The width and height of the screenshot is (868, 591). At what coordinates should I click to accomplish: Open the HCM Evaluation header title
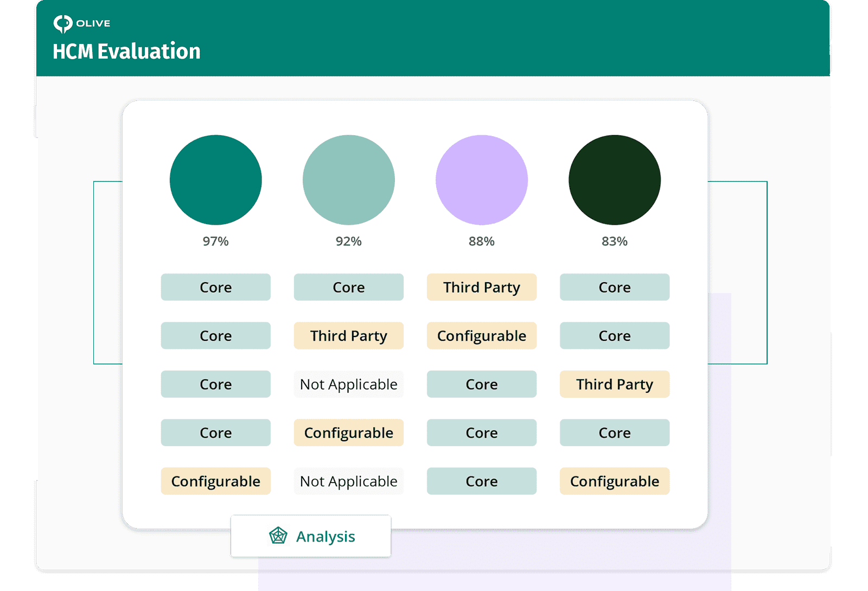tap(126, 52)
